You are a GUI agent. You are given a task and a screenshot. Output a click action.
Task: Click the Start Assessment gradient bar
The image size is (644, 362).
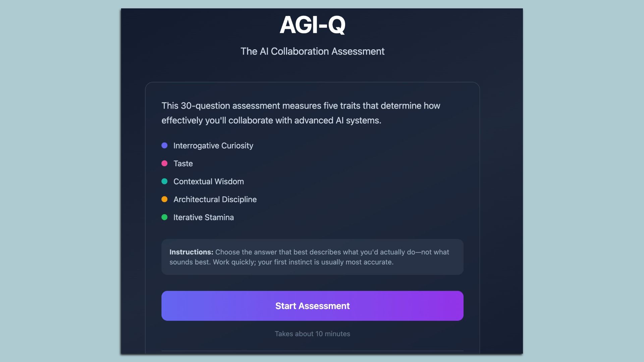312,305
